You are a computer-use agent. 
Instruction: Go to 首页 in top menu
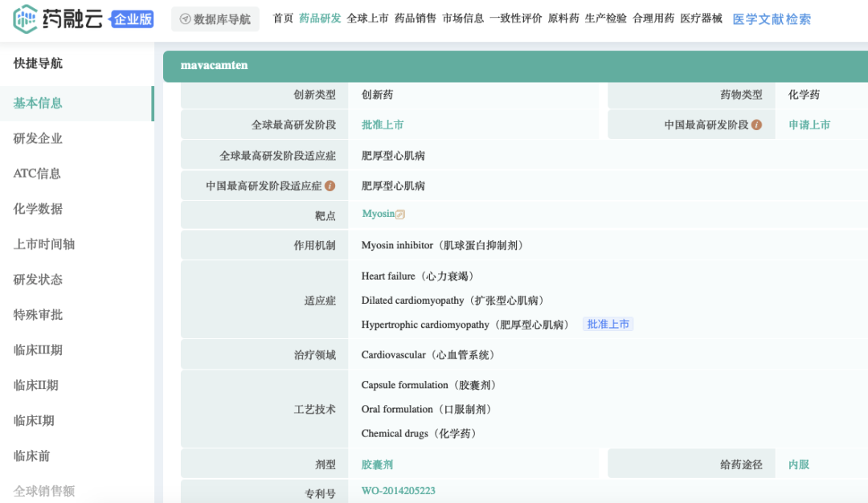[x=283, y=18]
